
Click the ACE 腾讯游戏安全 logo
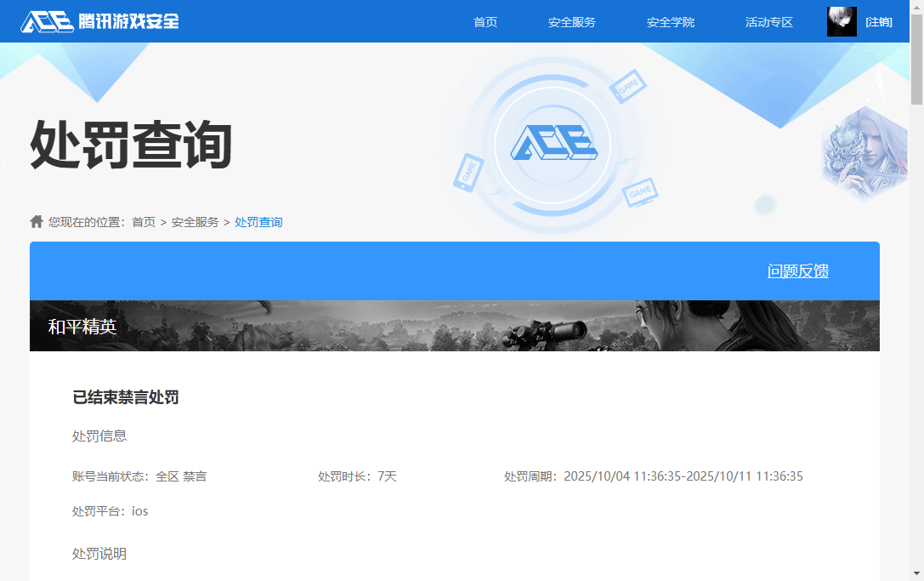99,20
